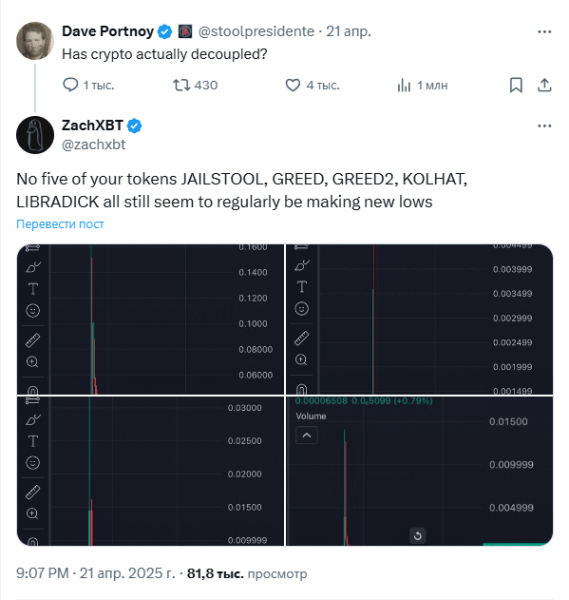Viewport: 569px width, 600px height.
Task: Collapse the Volume indicator chevron in chart
Action: [x=307, y=435]
